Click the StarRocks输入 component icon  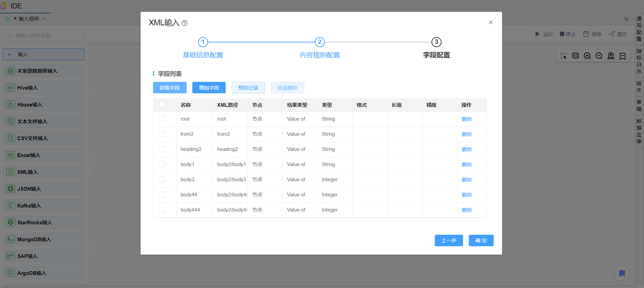coord(11,222)
